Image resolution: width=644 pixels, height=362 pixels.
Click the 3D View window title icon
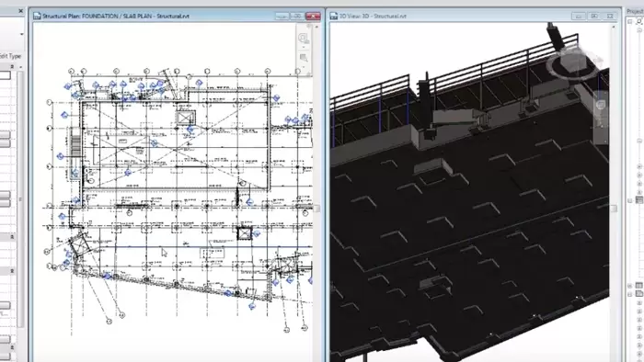tap(334, 16)
